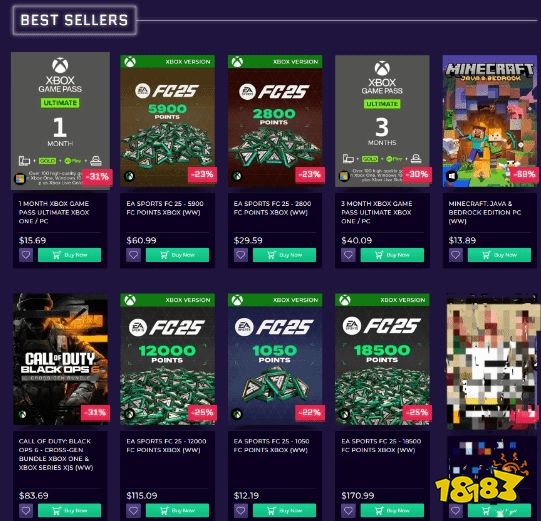Click wishlist heart for FC 25 5900 Points
This screenshot has width=541, height=521.
(134, 255)
